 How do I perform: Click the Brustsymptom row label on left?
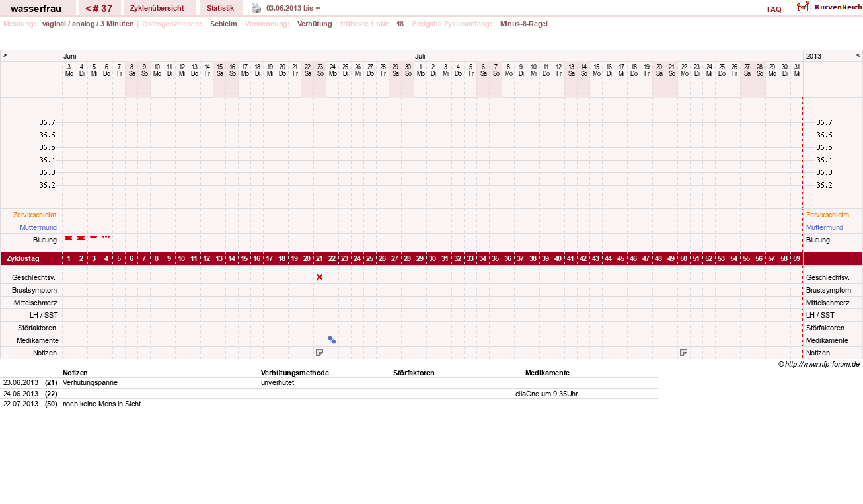tap(34, 290)
